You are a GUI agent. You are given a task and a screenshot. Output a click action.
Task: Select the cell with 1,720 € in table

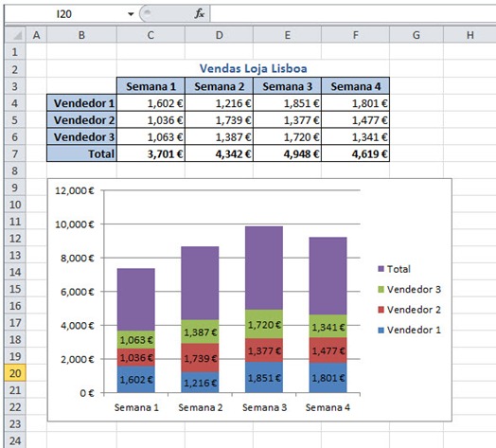point(287,137)
